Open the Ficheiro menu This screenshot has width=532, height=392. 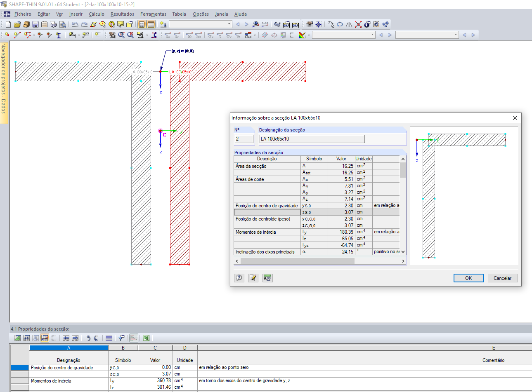tap(23, 14)
